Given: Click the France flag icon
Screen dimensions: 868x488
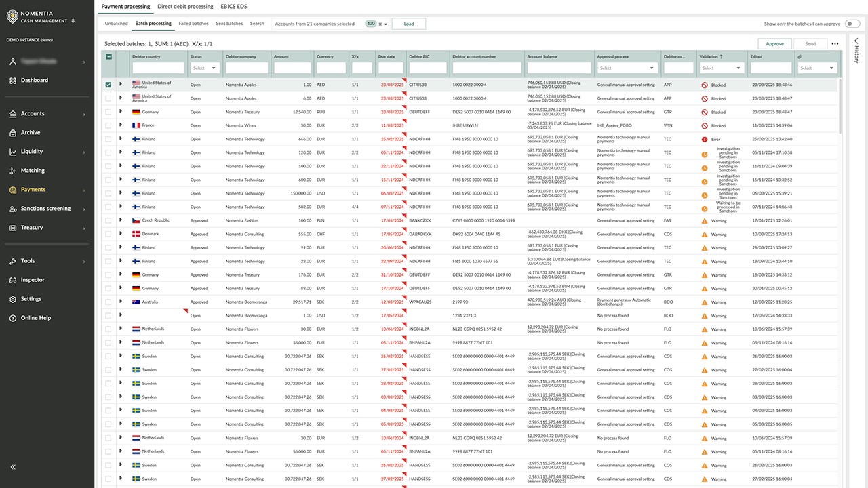Looking at the screenshot, I should click(136, 125).
